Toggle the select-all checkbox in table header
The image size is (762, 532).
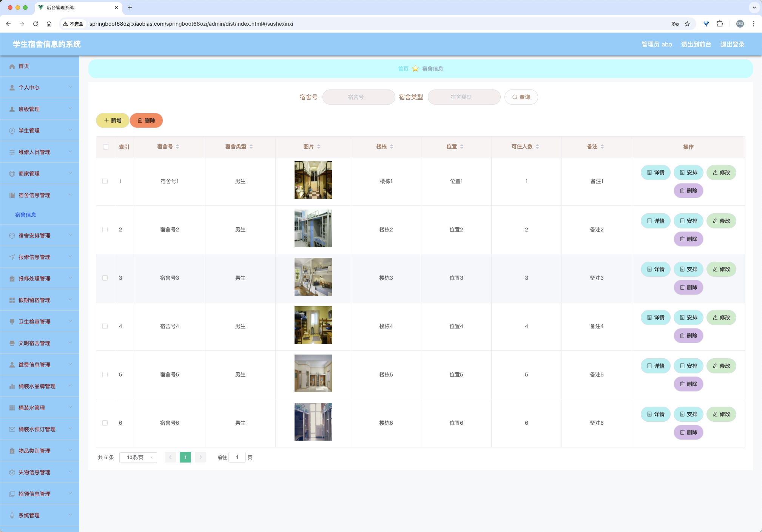click(106, 147)
